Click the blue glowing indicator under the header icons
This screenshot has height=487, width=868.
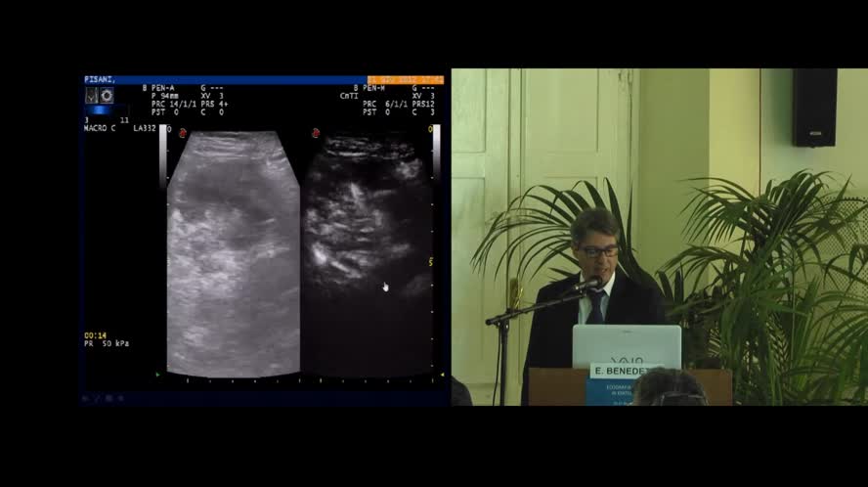pos(100,111)
